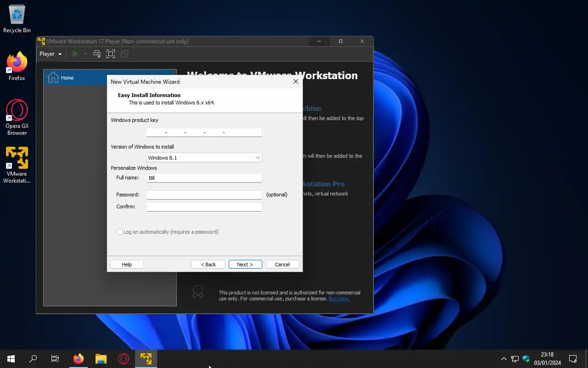
Task: Open File Explorer from taskbar
Action: point(101,359)
